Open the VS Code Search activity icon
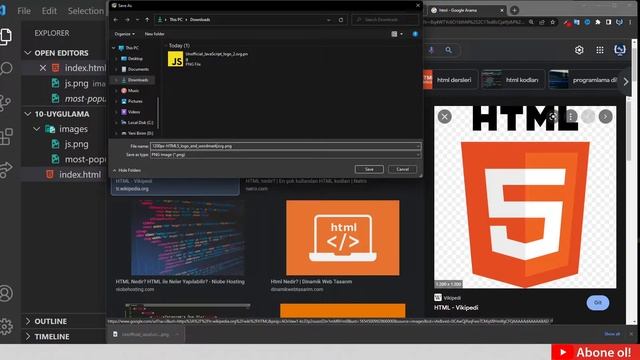Viewport: 640px width, 360px height. [6, 69]
